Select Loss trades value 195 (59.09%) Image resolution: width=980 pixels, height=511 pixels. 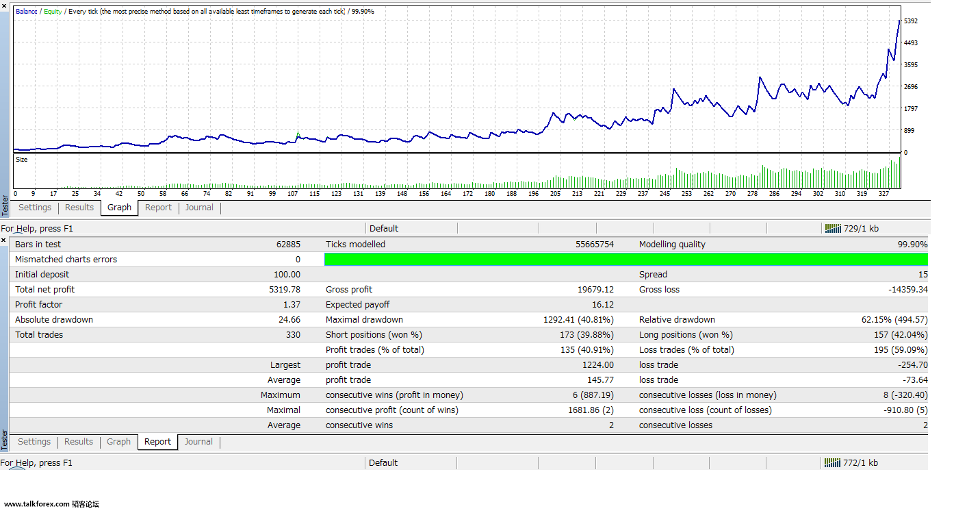click(x=901, y=350)
